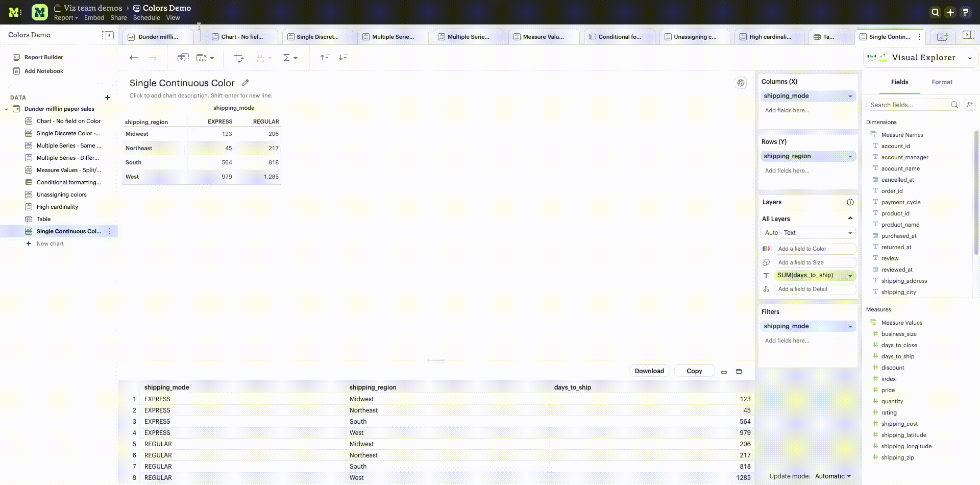Sort descending using toolbar icon
The width and height of the screenshot is (980, 485).
tap(344, 58)
